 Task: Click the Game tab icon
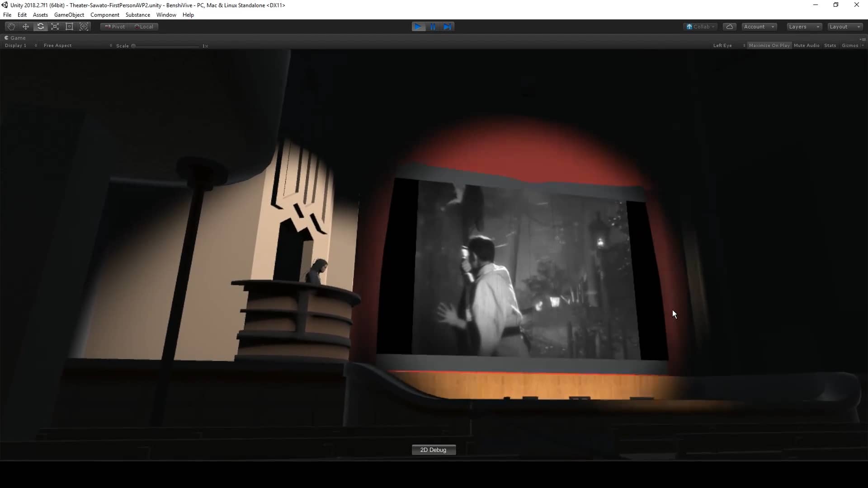click(x=6, y=38)
